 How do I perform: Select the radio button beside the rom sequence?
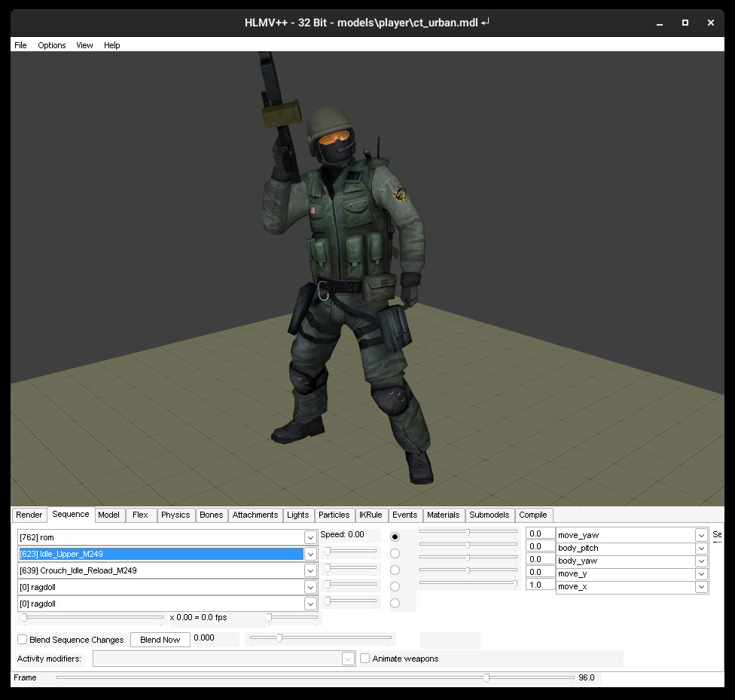click(x=395, y=536)
